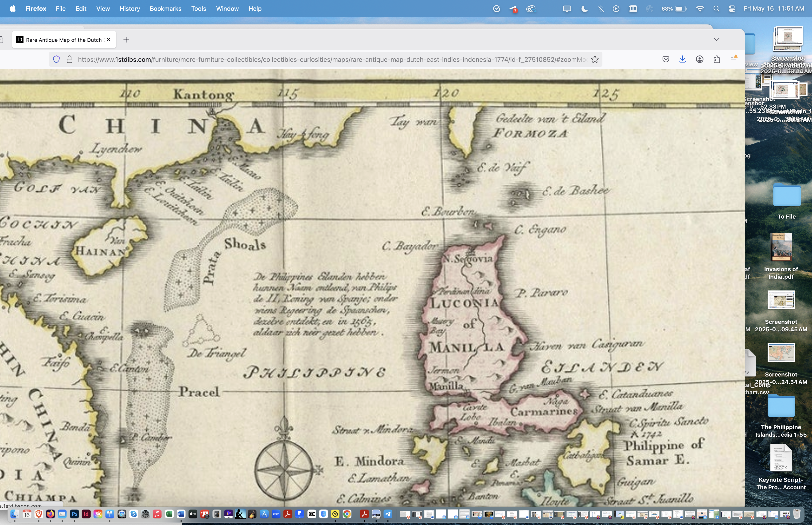Open the History menu

click(x=129, y=8)
